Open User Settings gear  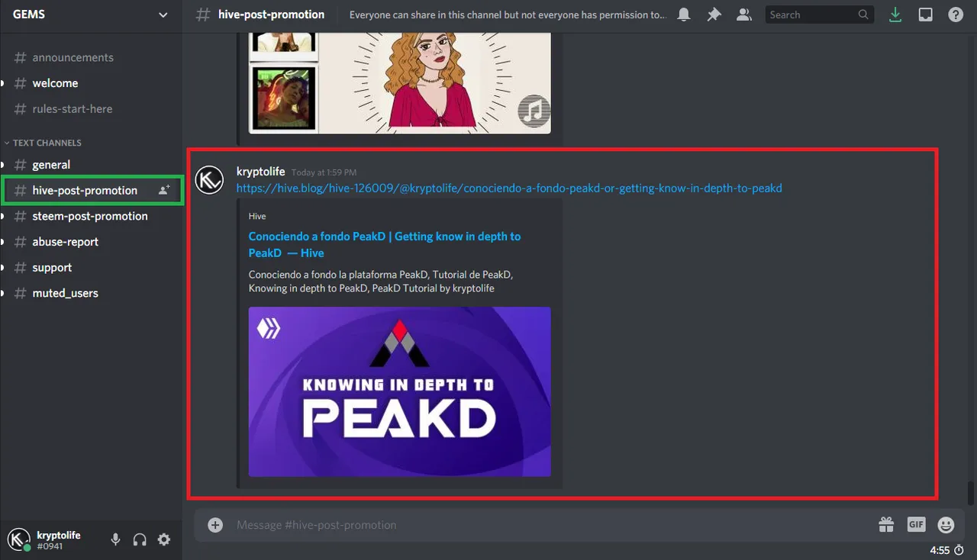pos(164,539)
